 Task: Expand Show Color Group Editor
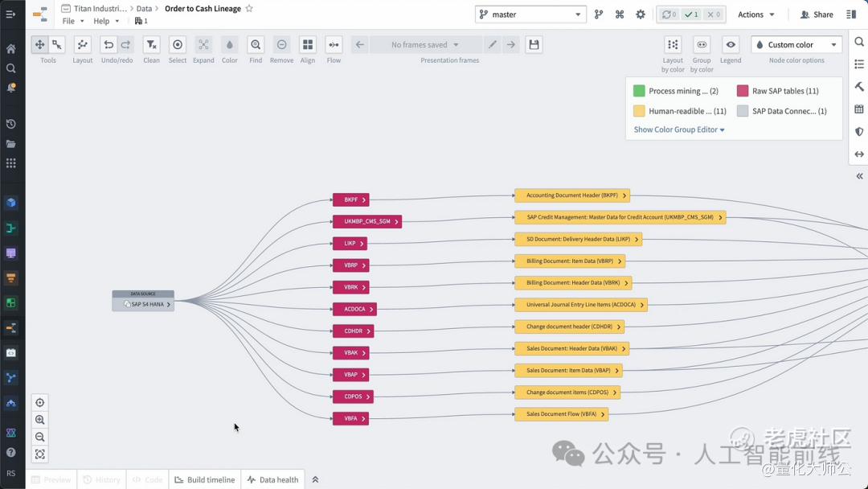click(679, 129)
